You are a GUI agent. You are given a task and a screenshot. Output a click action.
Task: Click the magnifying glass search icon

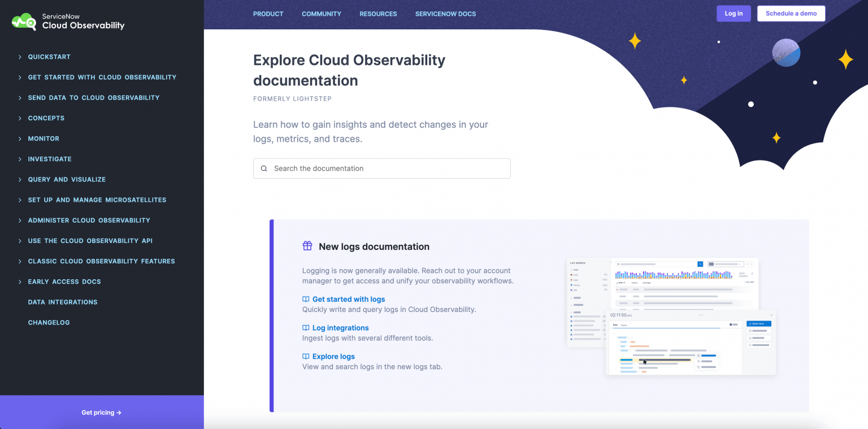[x=264, y=168]
